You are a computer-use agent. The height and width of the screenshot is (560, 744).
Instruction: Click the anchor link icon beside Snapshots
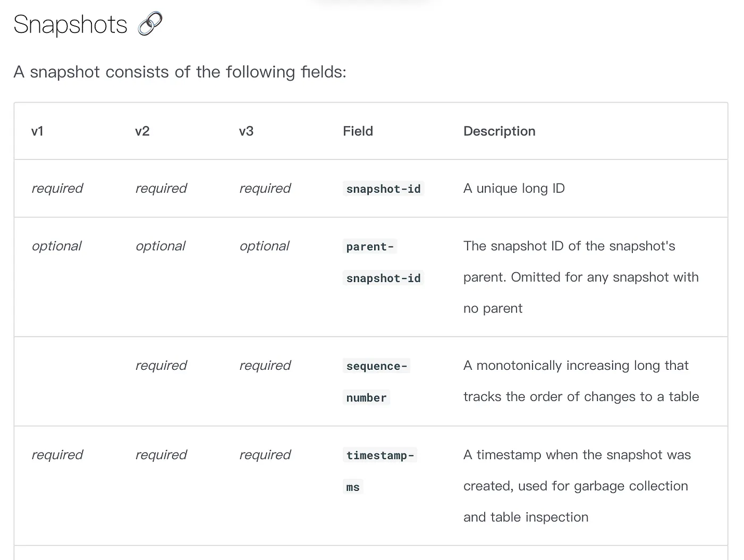click(149, 24)
